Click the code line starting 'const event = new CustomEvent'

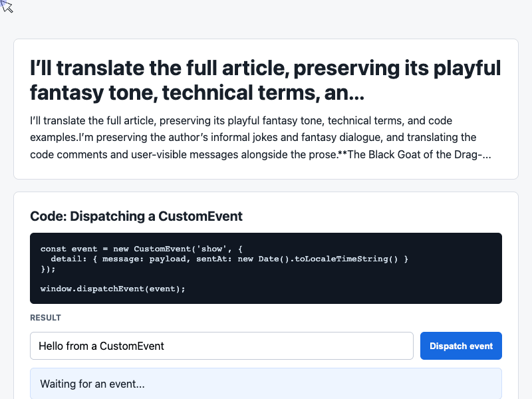(x=142, y=249)
